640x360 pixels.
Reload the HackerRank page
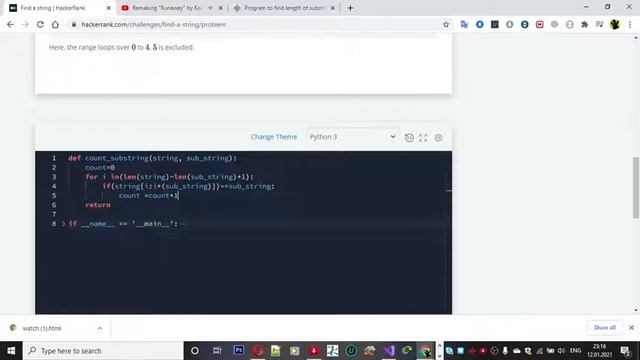[40, 24]
